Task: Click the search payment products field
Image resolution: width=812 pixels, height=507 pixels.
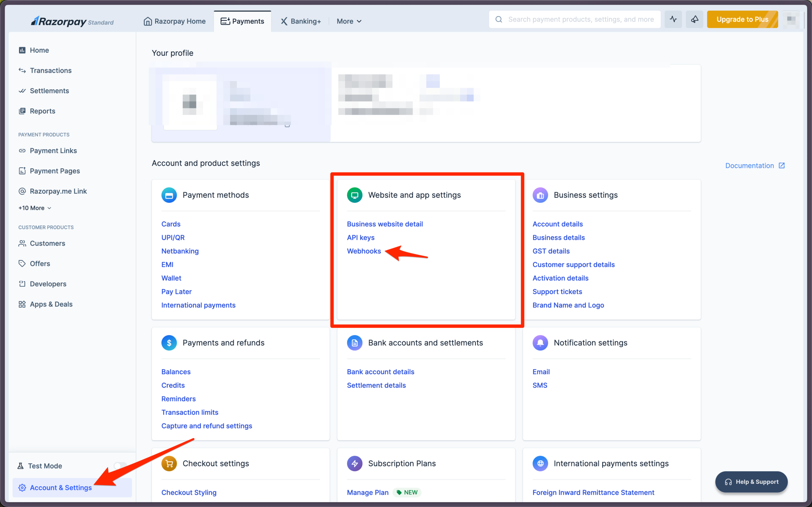Action: pyautogui.click(x=580, y=19)
